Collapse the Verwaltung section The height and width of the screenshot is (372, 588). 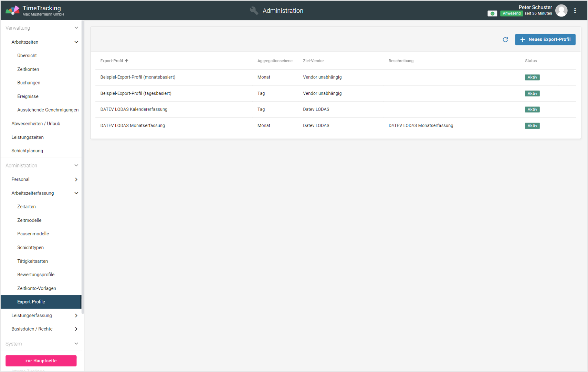click(76, 28)
